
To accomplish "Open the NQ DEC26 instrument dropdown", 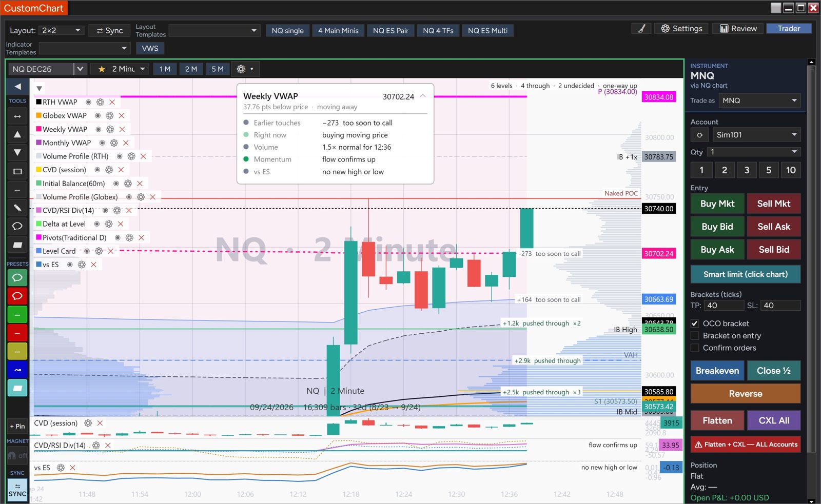I will click(80, 69).
